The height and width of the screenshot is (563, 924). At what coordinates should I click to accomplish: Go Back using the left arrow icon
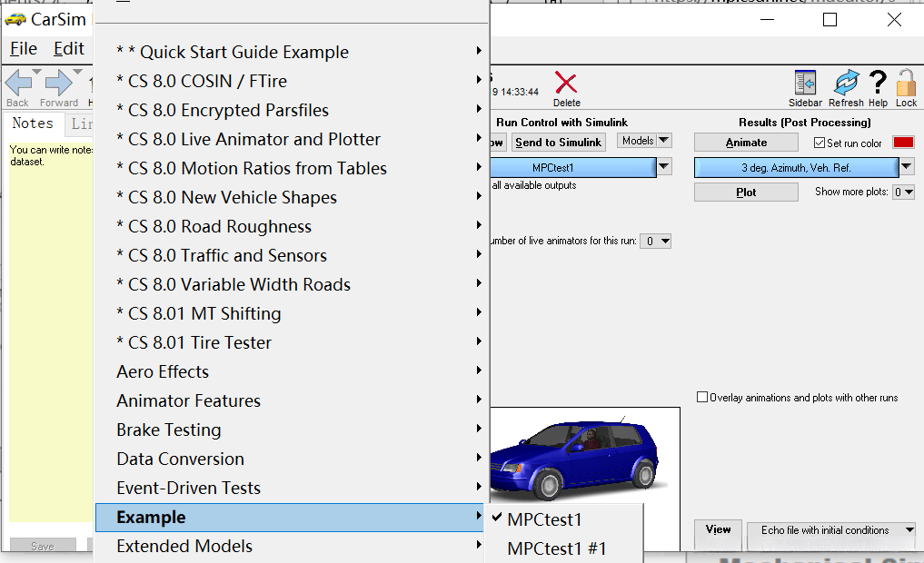click(18, 84)
